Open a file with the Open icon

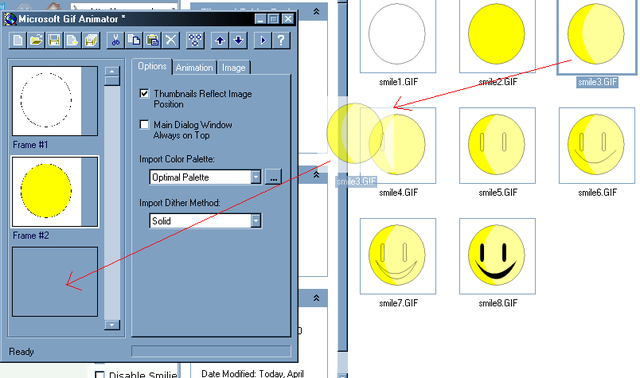tap(36, 40)
